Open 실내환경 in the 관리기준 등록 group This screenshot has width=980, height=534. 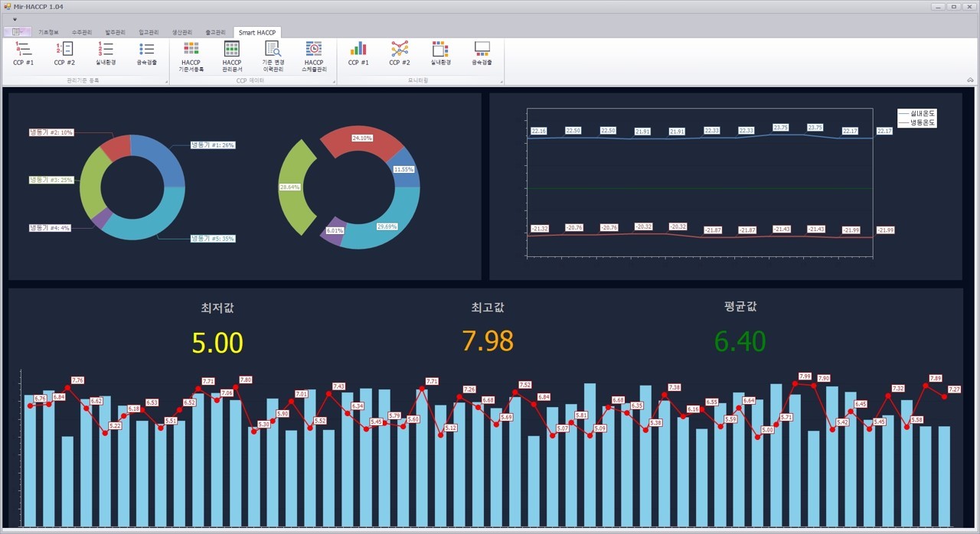coord(106,54)
